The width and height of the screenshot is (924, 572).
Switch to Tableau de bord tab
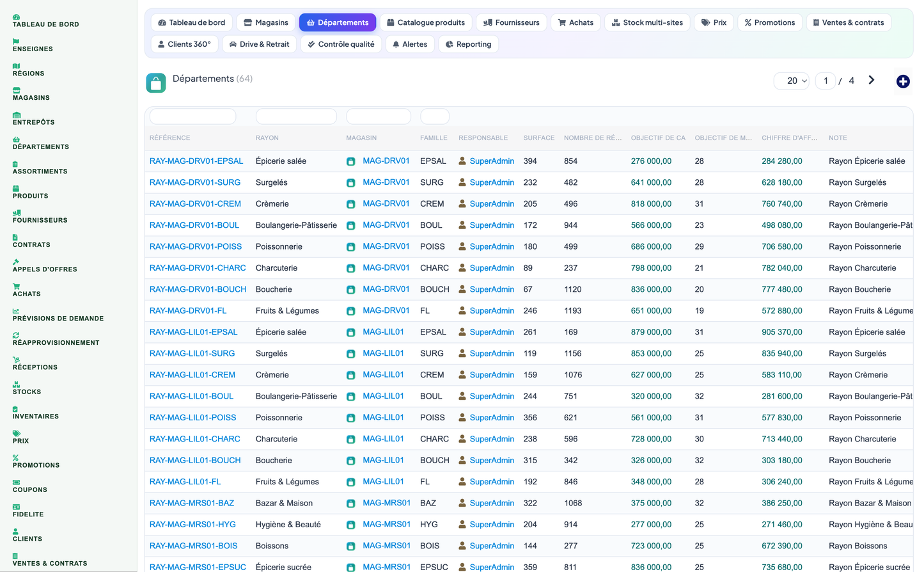[192, 22]
